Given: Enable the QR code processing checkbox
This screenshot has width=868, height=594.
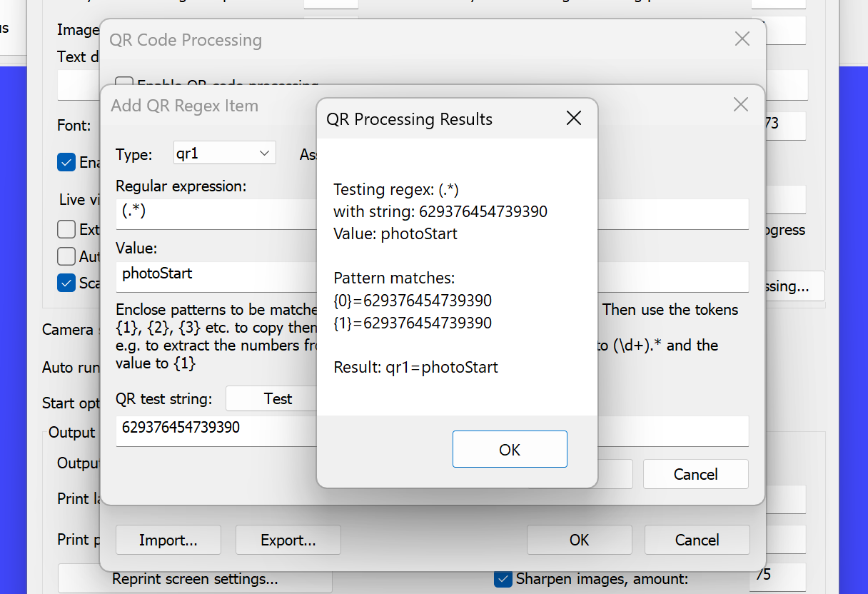Looking at the screenshot, I should click(124, 84).
